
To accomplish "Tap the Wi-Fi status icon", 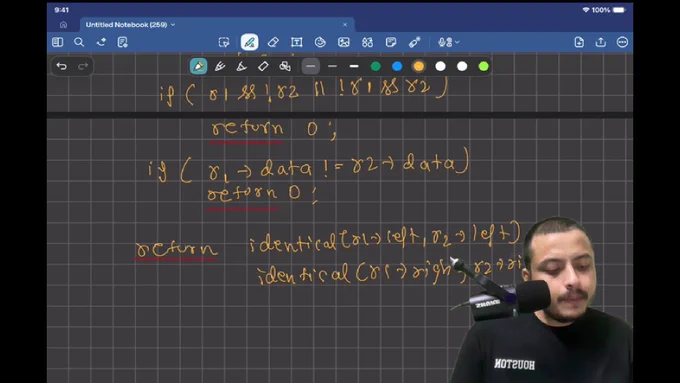I will click(586, 10).
